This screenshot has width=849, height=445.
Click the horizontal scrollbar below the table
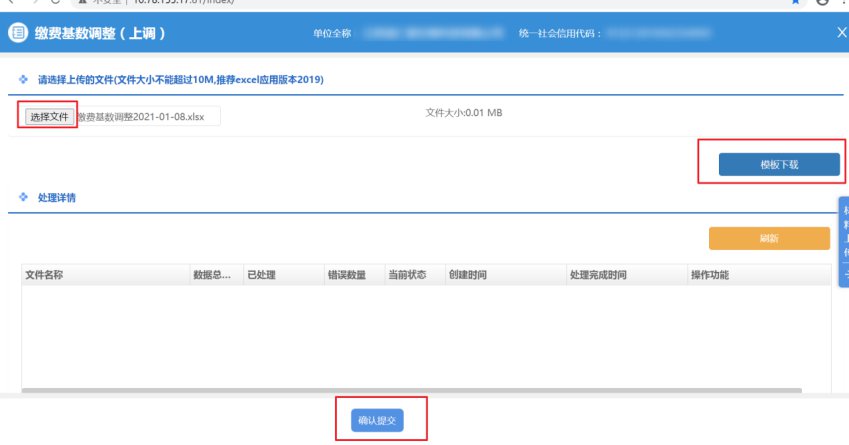(412, 390)
